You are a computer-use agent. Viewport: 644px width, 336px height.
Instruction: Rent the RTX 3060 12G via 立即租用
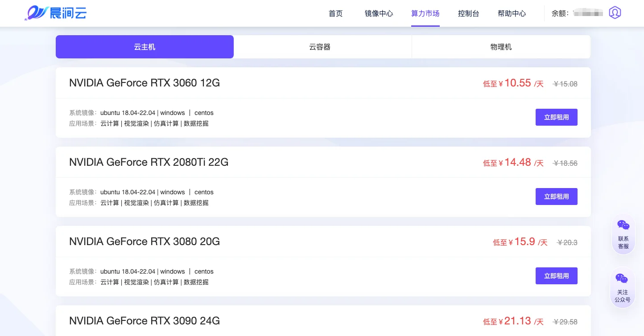pyautogui.click(x=557, y=117)
